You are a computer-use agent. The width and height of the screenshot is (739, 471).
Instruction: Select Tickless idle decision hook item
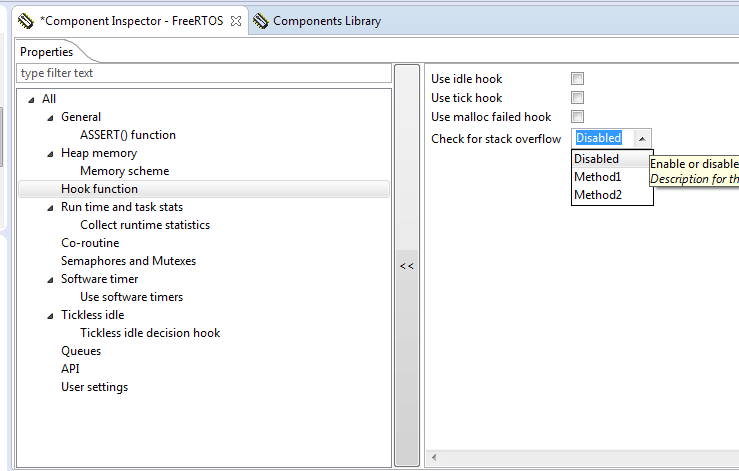click(150, 333)
